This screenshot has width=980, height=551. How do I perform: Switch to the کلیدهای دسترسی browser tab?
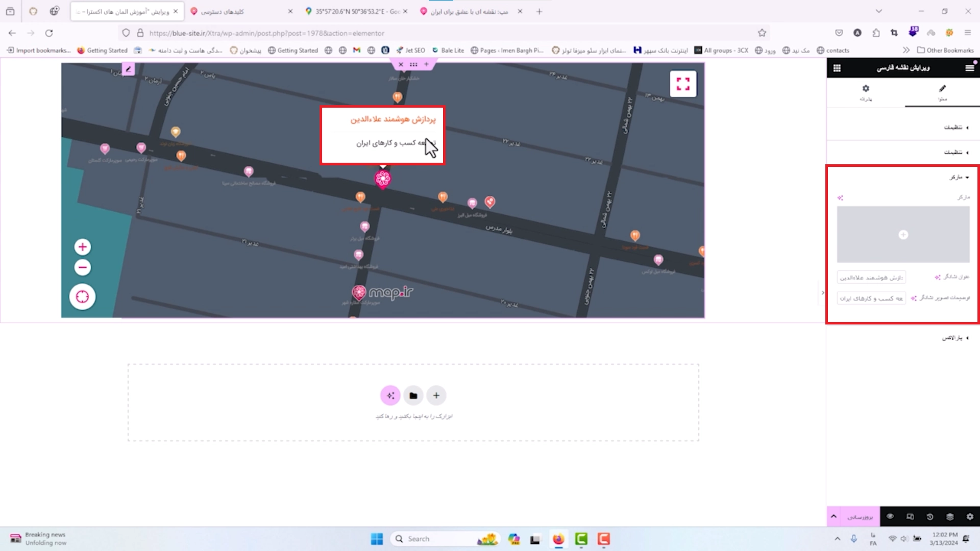click(240, 11)
